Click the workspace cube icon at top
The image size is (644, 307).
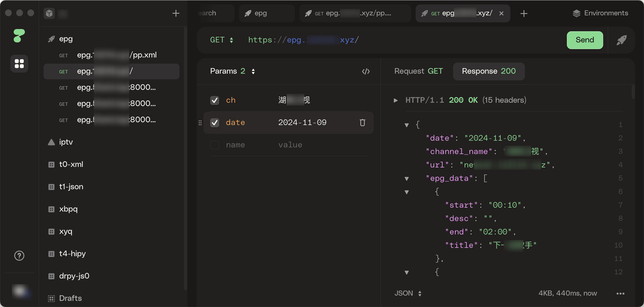coord(49,13)
